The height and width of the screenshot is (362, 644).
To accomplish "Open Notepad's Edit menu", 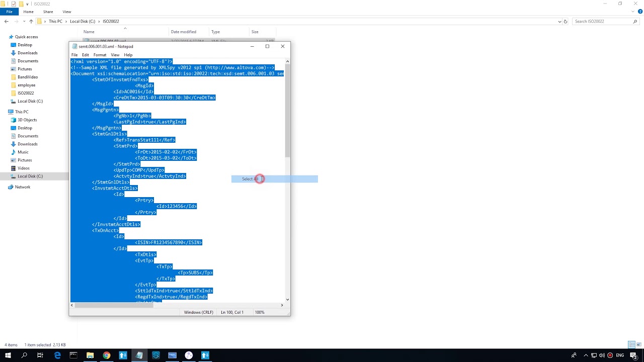I will [86, 55].
